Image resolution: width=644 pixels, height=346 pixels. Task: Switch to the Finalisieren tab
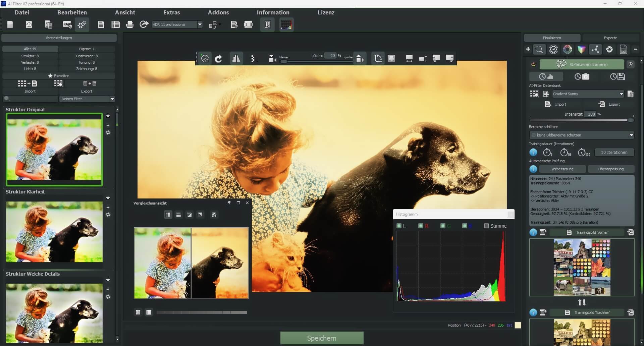tap(552, 38)
